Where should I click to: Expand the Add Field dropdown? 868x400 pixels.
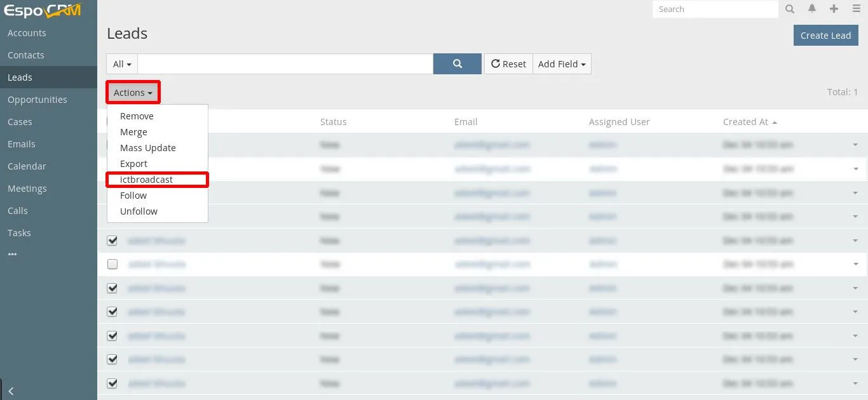pos(562,64)
